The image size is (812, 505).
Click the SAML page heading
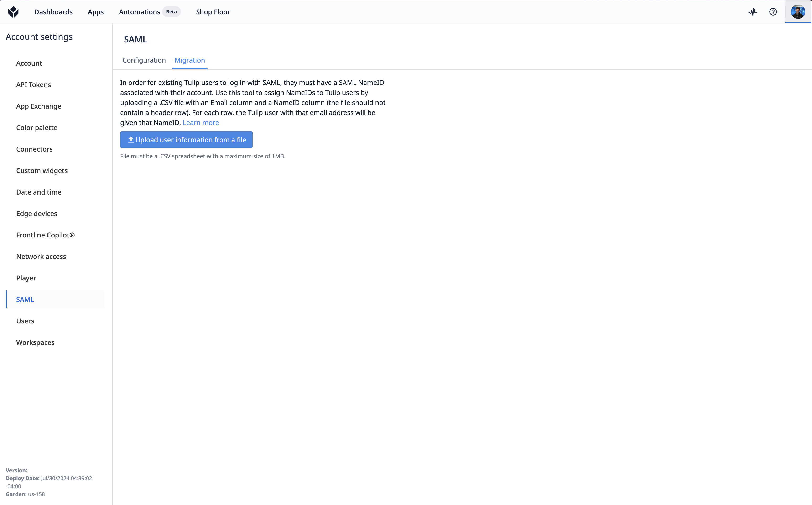point(135,39)
